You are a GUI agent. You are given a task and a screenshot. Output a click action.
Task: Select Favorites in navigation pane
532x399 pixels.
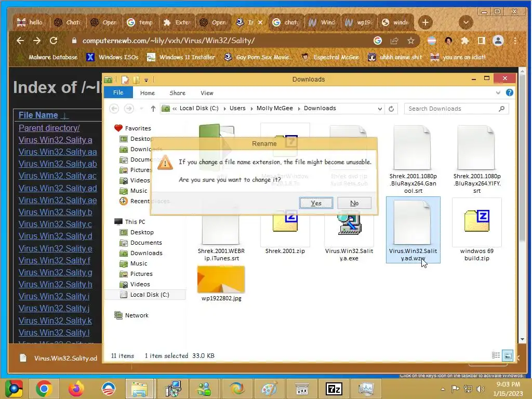pyautogui.click(x=132, y=128)
